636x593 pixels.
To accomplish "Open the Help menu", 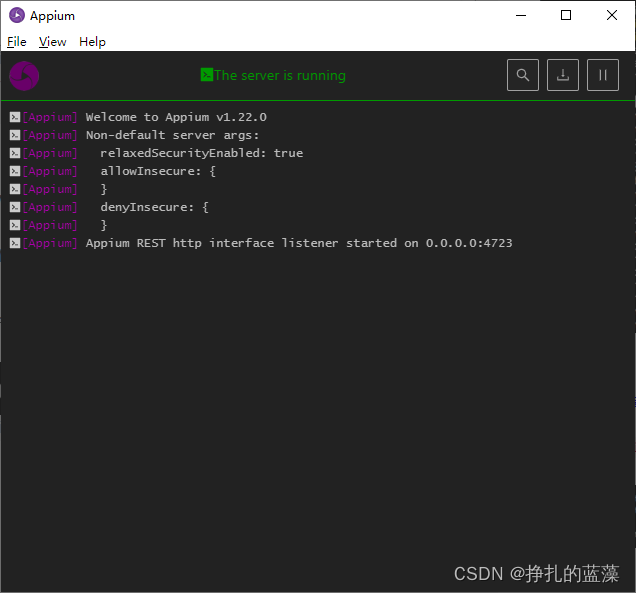I will pyautogui.click(x=92, y=42).
